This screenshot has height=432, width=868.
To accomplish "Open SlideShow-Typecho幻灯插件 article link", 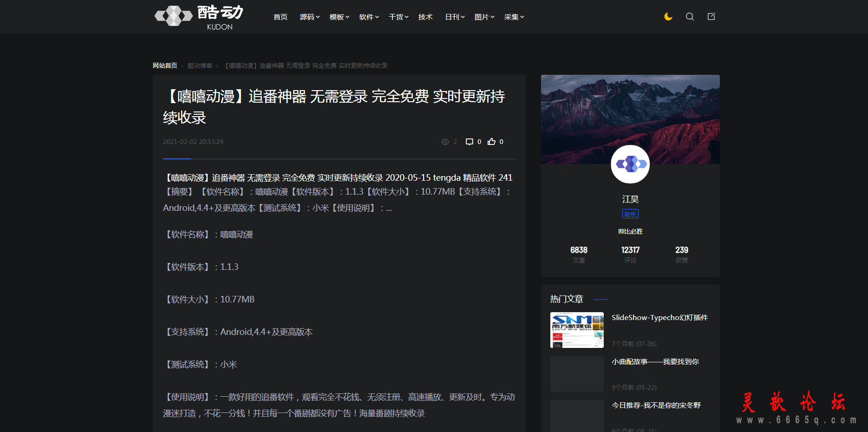I will (x=659, y=318).
